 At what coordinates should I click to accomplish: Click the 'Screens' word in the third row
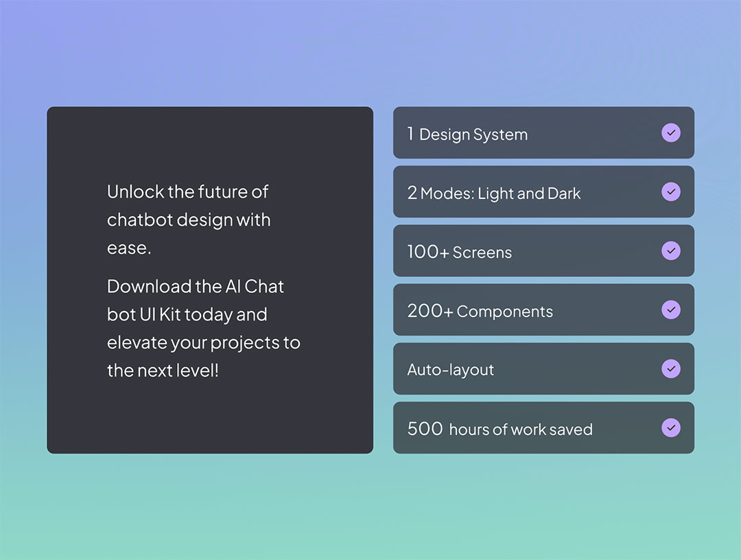pos(482,253)
